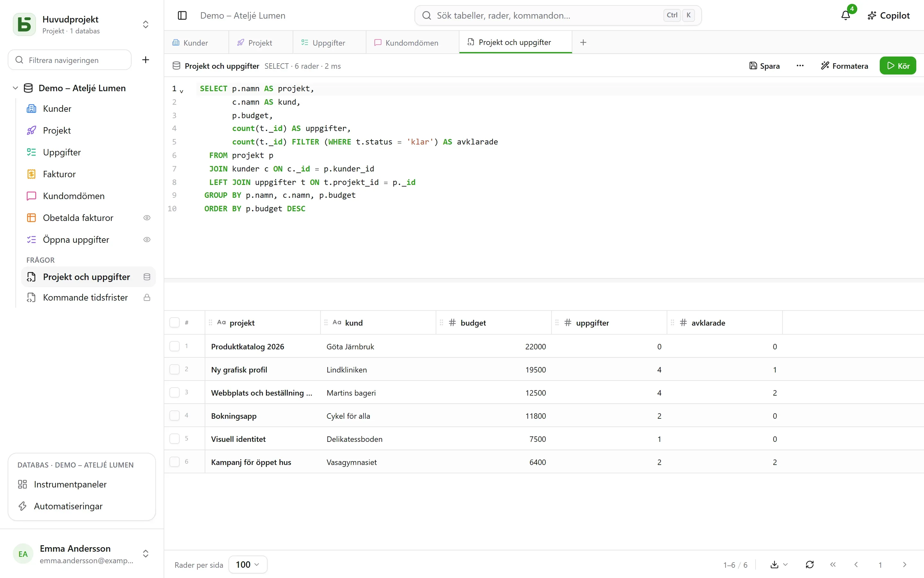Image resolution: width=924 pixels, height=578 pixels.
Task: Open Uppgifter table in sidebar
Action: click(x=88, y=153)
